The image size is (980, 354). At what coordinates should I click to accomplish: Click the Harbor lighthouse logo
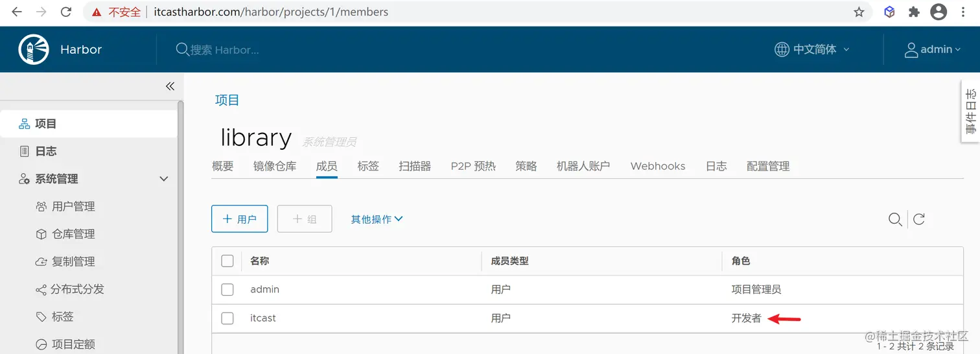pyautogui.click(x=34, y=49)
